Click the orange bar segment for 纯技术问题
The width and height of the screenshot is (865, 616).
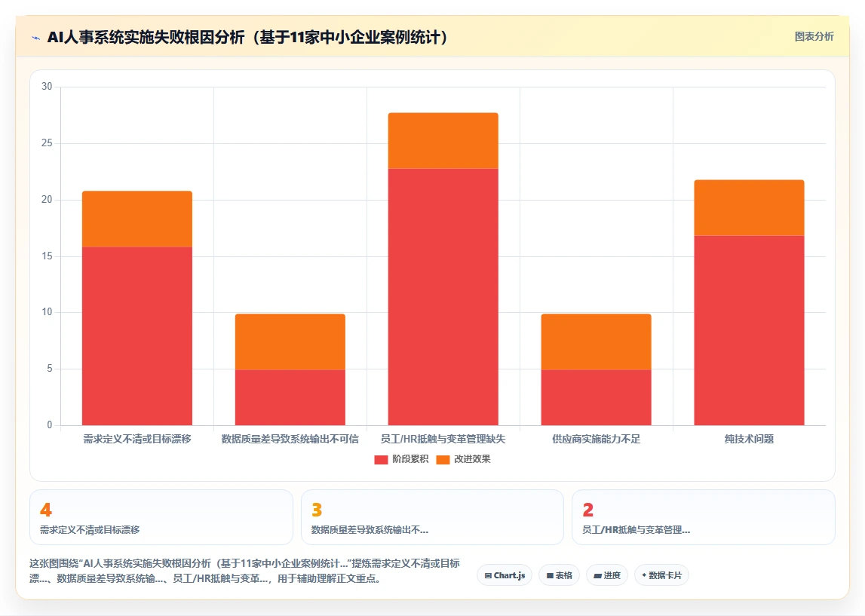pos(749,208)
